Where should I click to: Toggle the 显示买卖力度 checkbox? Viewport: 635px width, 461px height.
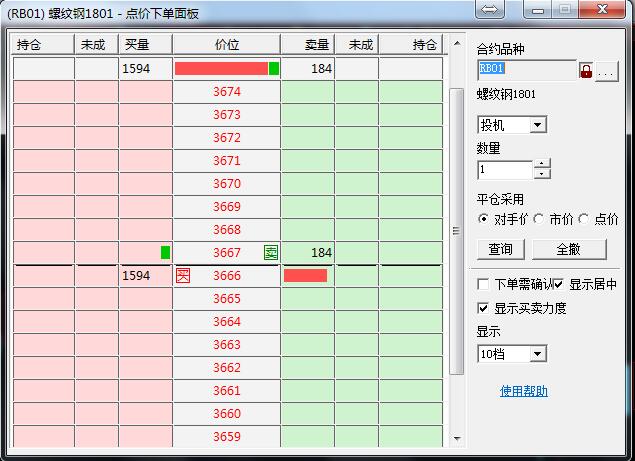[x=483, y=308]
